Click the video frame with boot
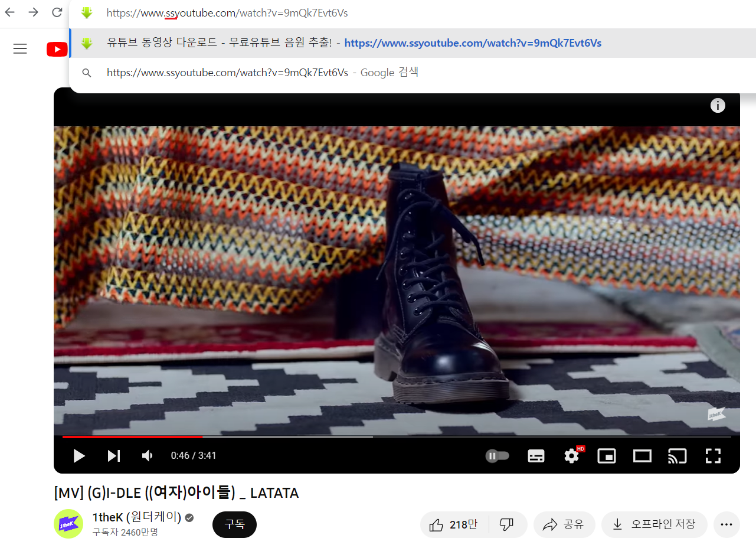The height and width of the screenshot is (548, 756). [x=397, y=280]
